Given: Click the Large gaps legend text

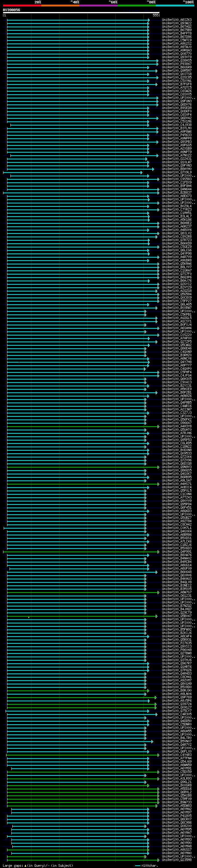Looking at the screenshot, I should [38, 865].
